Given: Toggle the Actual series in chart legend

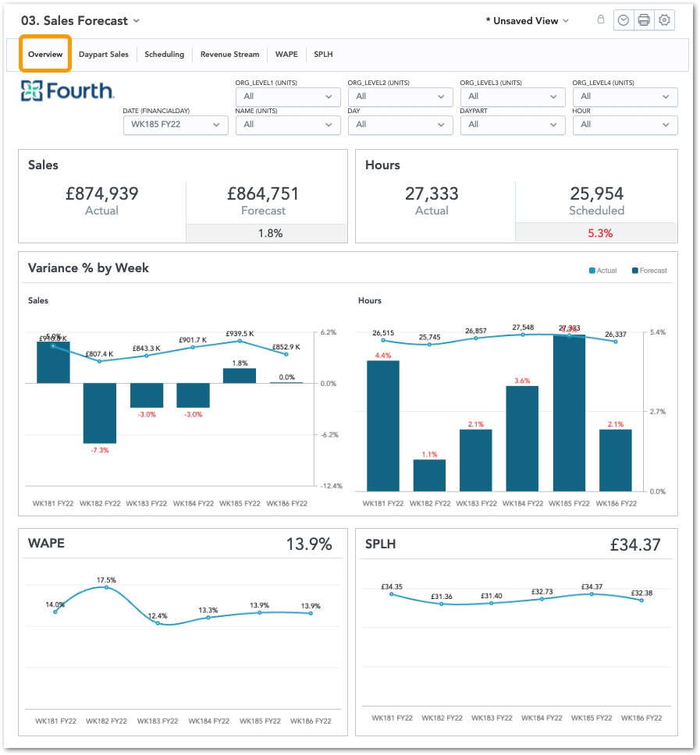Looking at the screenshot, I should [602, 271].
